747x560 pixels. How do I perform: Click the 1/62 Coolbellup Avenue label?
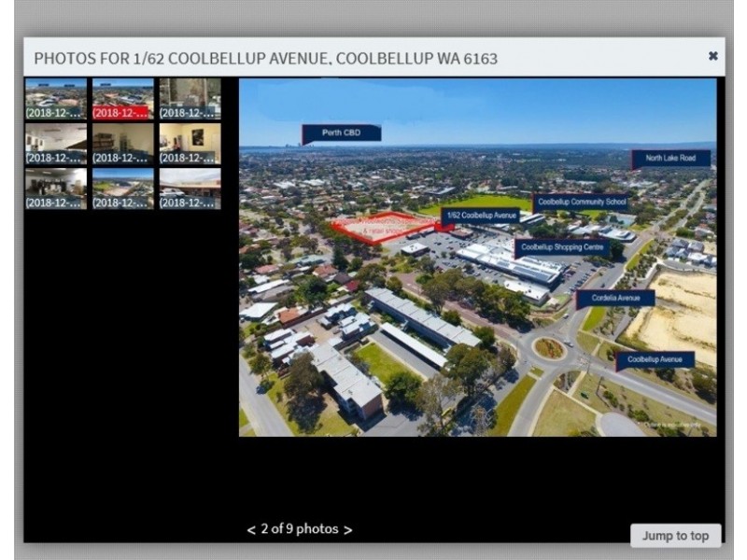pos(481,216)
